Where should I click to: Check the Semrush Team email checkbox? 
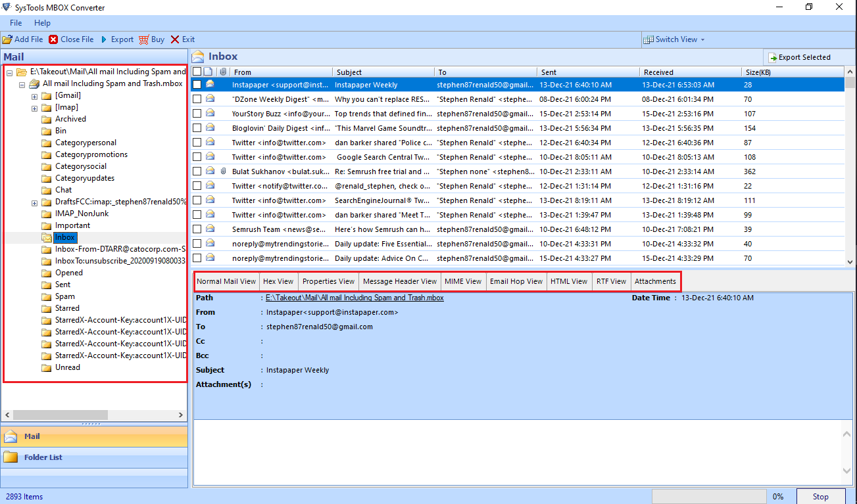[x=197, y=229]
